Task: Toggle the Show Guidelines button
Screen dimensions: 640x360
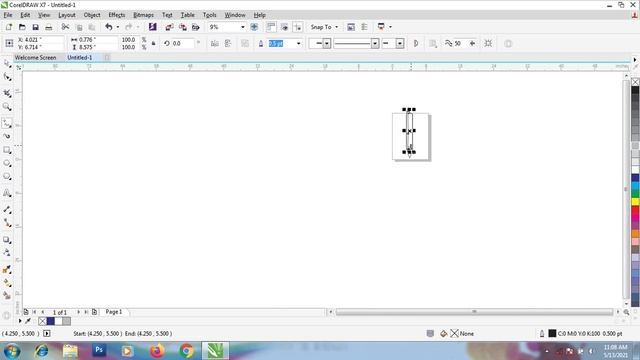Action: (x=298, y=27)
